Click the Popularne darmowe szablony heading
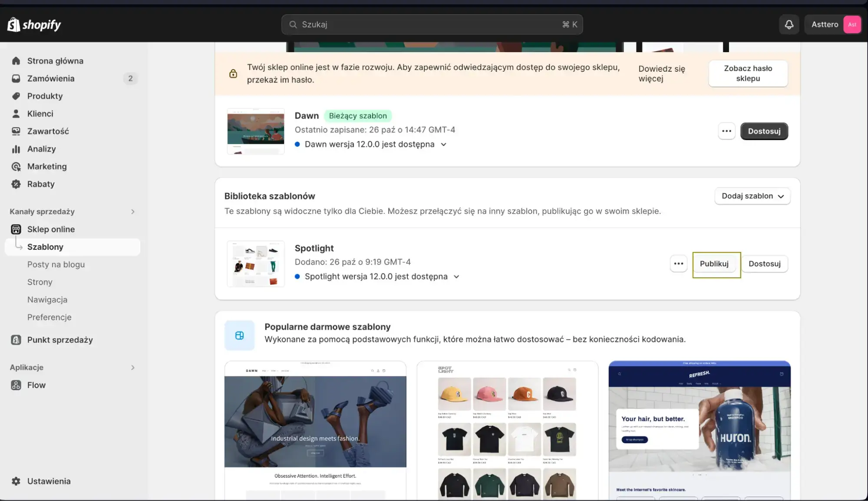Viewport: 868px width, 501px height. [x=327, y=327]
